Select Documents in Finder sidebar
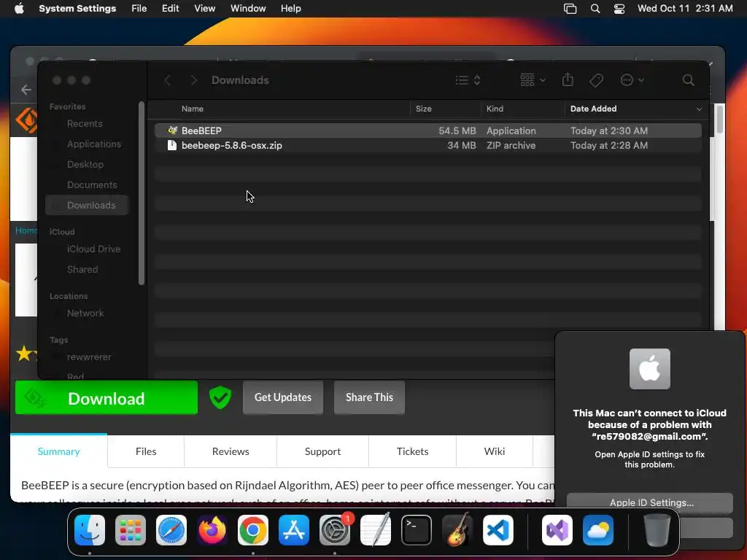This screenshot has height=560, width=747. click(x=87, y=185)
